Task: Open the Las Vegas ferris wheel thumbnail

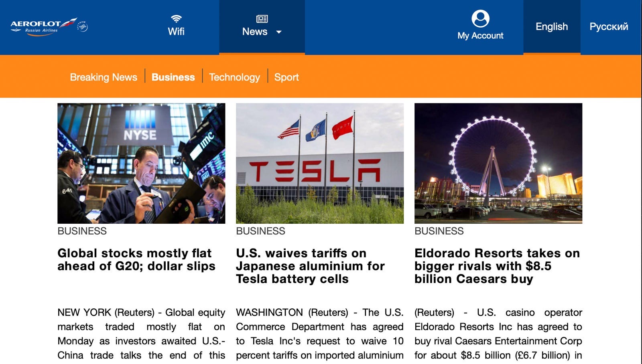Action: tap(498, 163)
